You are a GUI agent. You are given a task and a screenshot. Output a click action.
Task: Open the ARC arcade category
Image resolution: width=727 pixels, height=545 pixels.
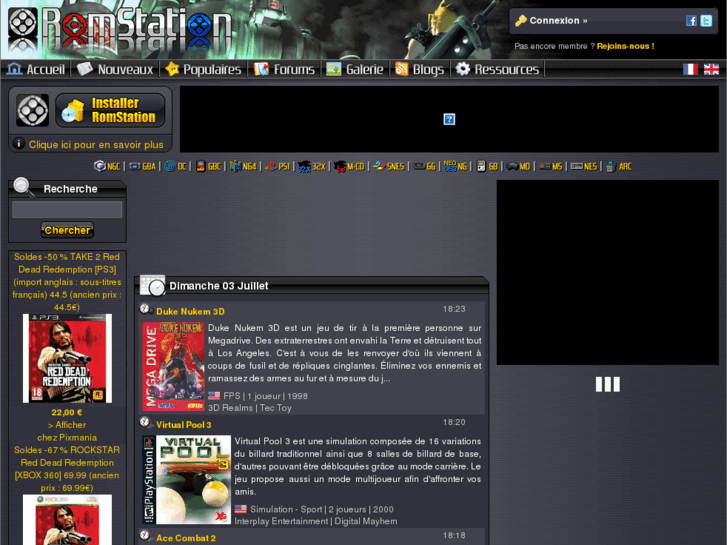619,166
